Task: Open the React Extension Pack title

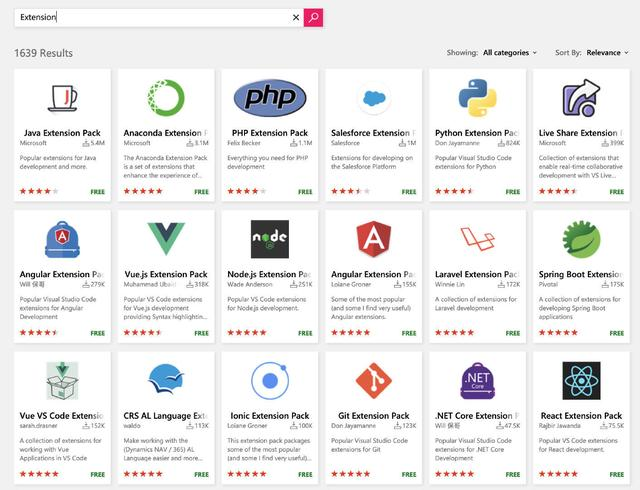Action: coord(581,416)
